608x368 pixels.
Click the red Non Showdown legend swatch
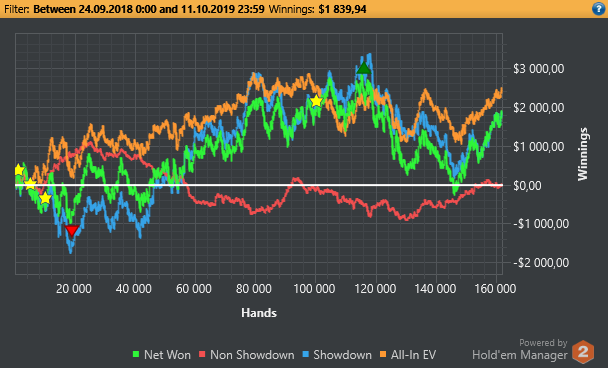(x=202, y=354)
